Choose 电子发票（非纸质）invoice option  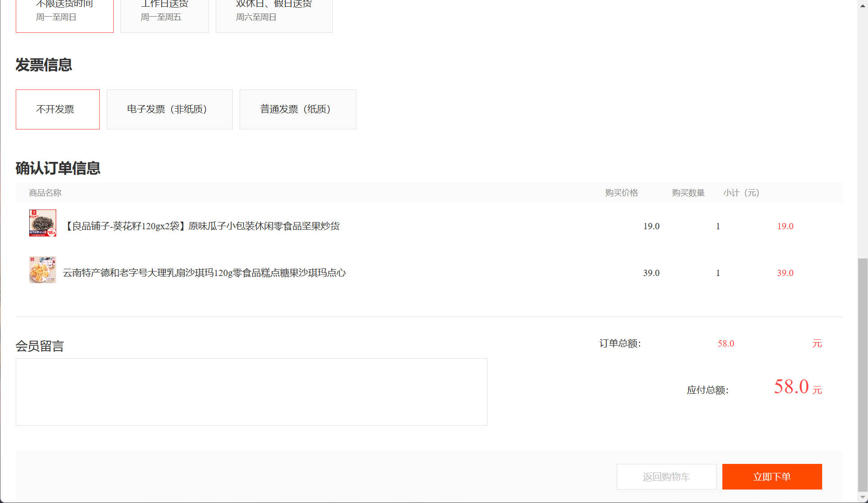[169, 109]
